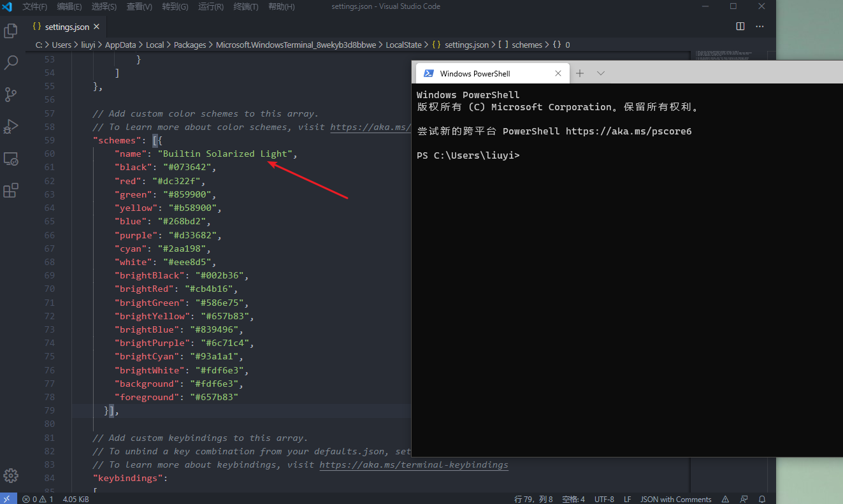Open the 编辑(E) menu
Viewport: 843px width, 504px height.
(69, 6)
